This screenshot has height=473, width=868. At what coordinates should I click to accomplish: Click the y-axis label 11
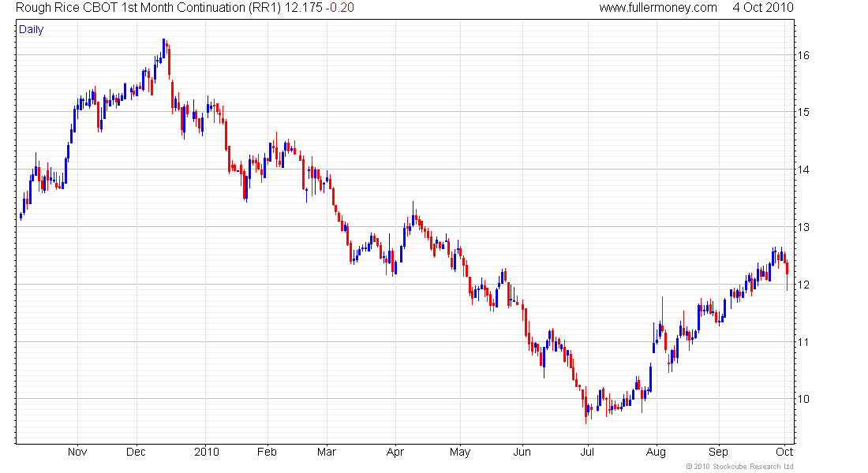803,342
